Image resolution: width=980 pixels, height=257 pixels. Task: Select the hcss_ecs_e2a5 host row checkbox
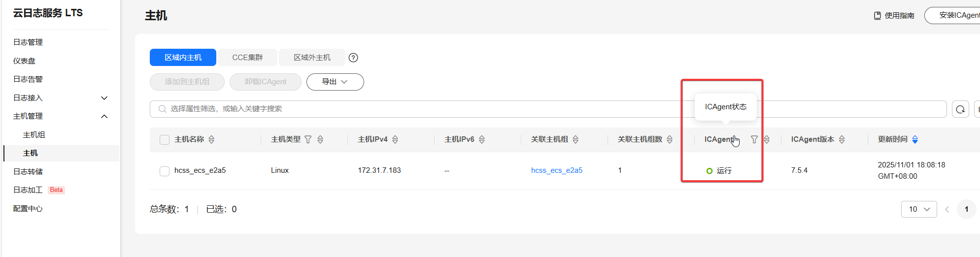tap(165, 171)
